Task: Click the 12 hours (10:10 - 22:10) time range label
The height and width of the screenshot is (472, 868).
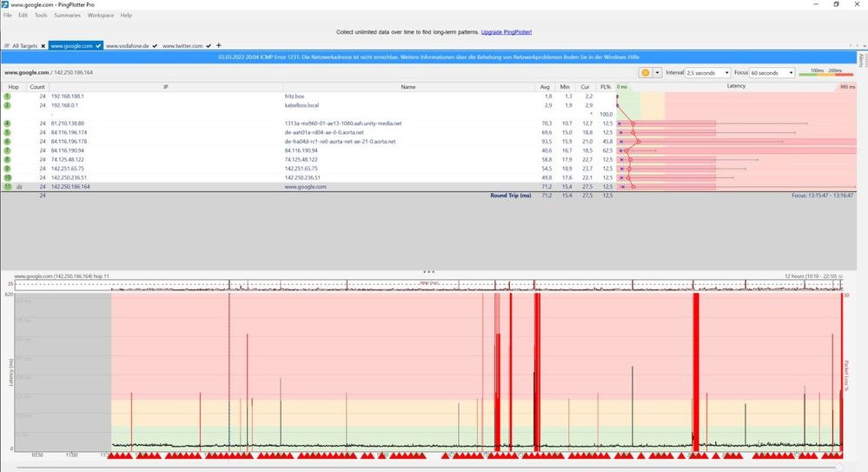Action: click(x=811, y=276)
